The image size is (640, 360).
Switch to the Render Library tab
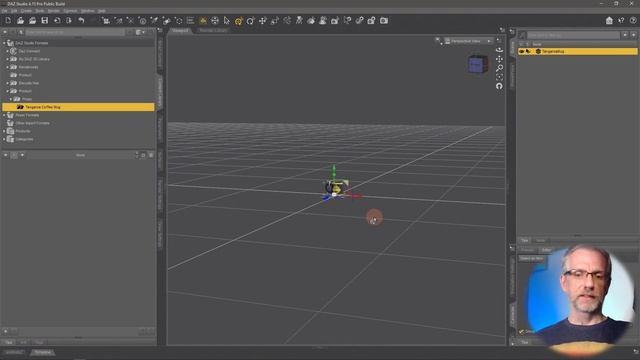(213, 30)
